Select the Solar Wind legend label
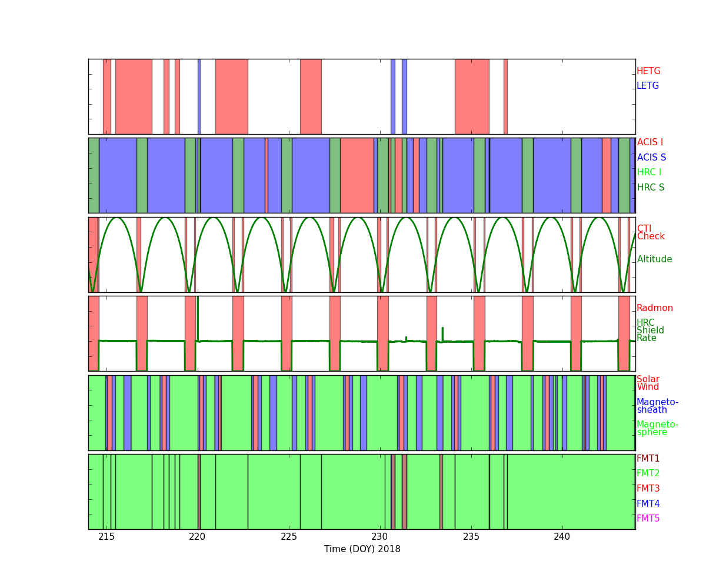The height and width of the screenshot is (588, 706). 648,383
